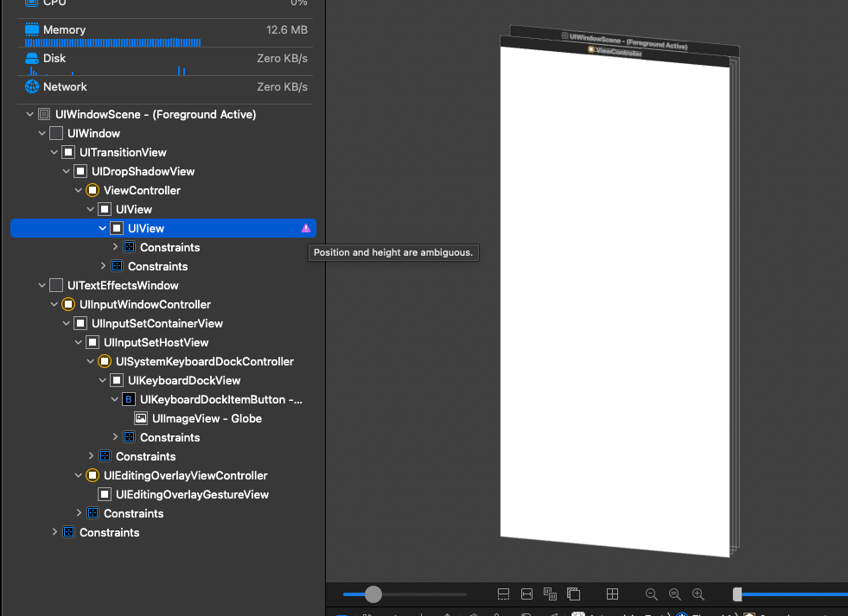Screen dimensions: 848x616
Task: Select the UIView row below ViewController
Action: [134, 209]
